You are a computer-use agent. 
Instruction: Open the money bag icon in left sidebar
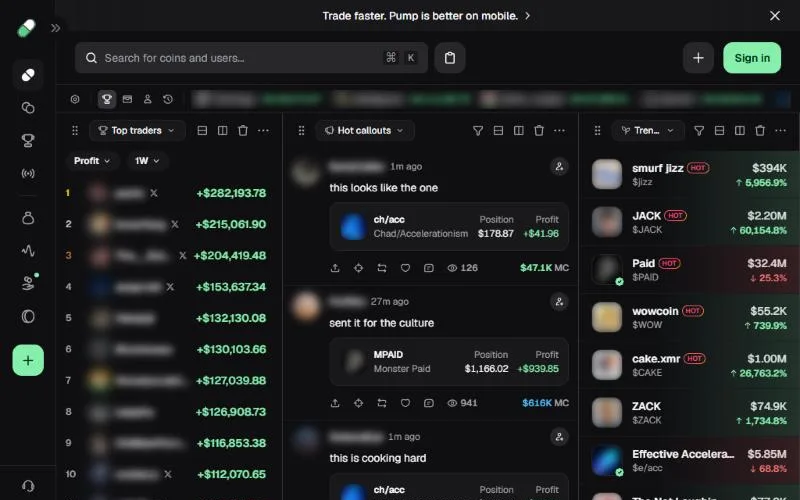click(x=28, y=218)
